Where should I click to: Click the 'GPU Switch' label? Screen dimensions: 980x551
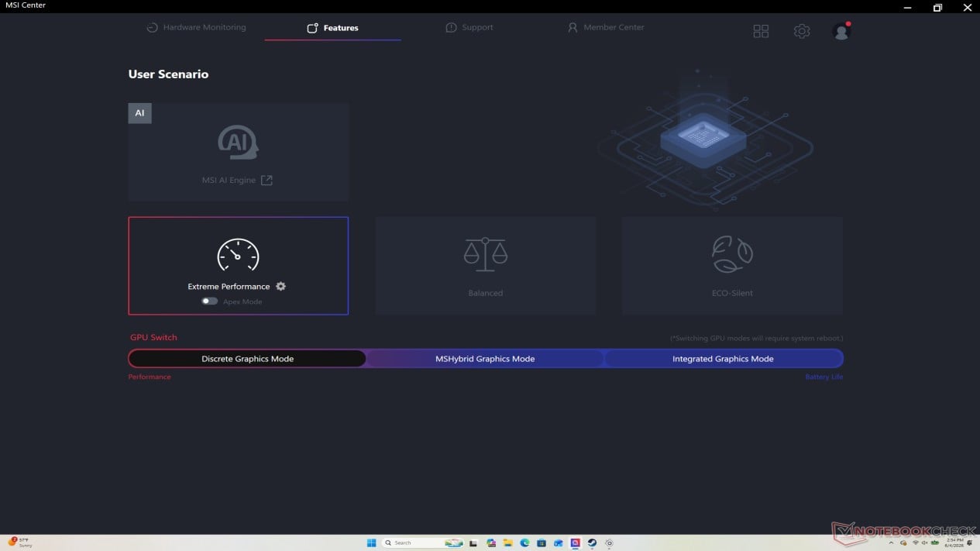coord(153,337)
